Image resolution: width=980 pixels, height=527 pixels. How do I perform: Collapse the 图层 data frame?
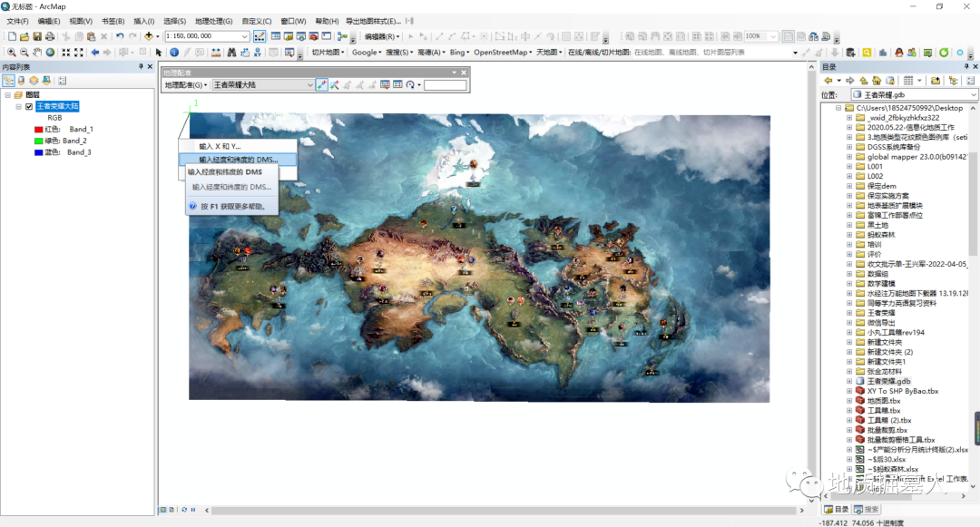8,95
